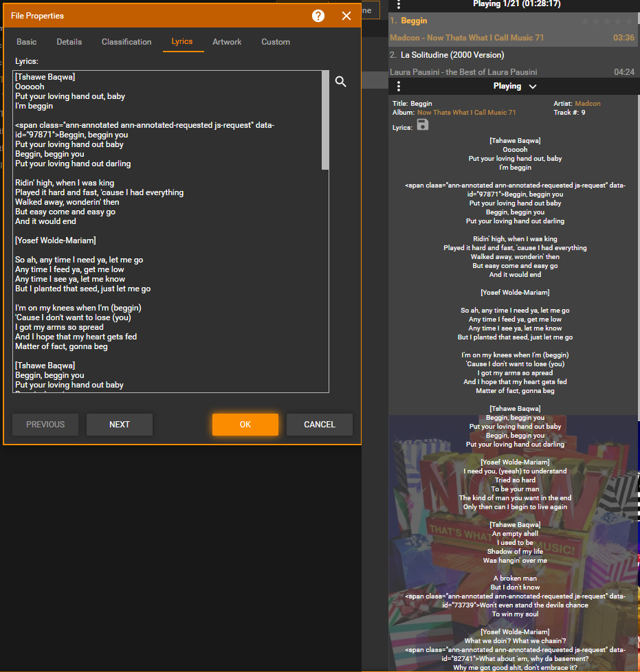Click the lyrics text box scrollbar

[325, 120]
